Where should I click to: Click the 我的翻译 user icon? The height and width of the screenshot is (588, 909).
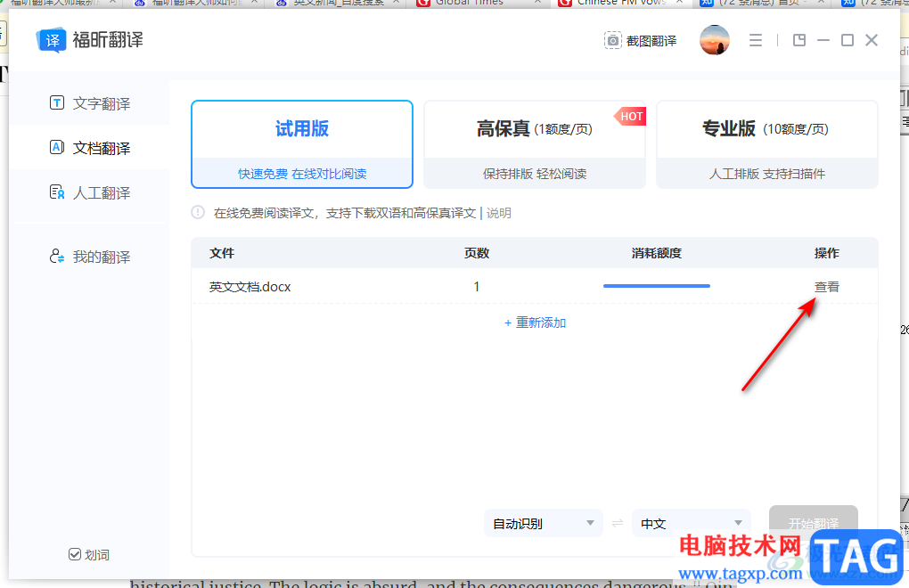tap(57, 256)
